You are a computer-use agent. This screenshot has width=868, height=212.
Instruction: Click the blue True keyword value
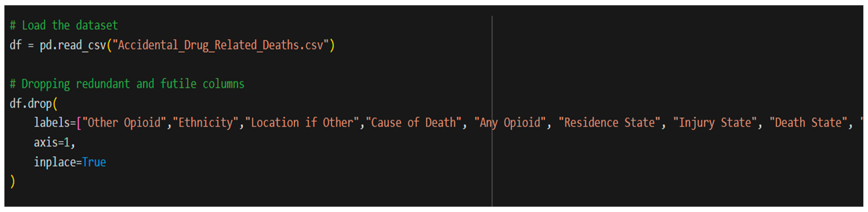(94, 163)
